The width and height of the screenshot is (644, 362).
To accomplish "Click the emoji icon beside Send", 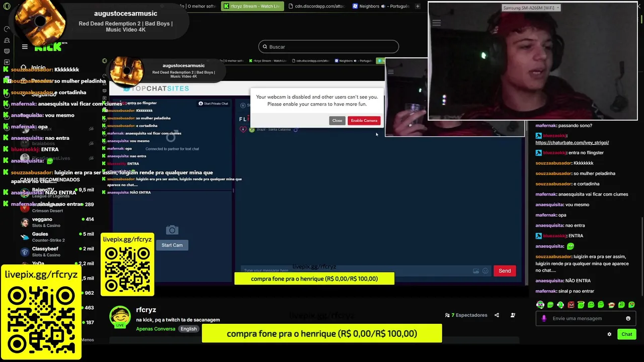I will 486,271.
